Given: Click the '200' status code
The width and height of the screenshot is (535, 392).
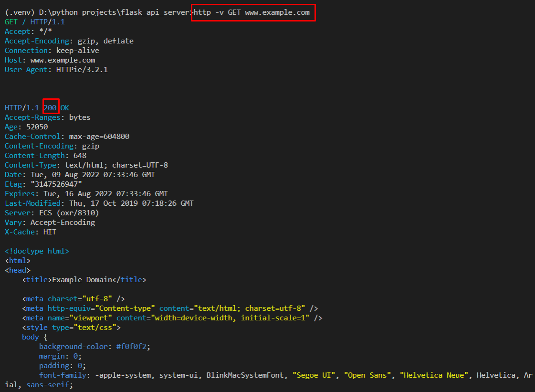Looking at the screenshot, I should (50, 108).
